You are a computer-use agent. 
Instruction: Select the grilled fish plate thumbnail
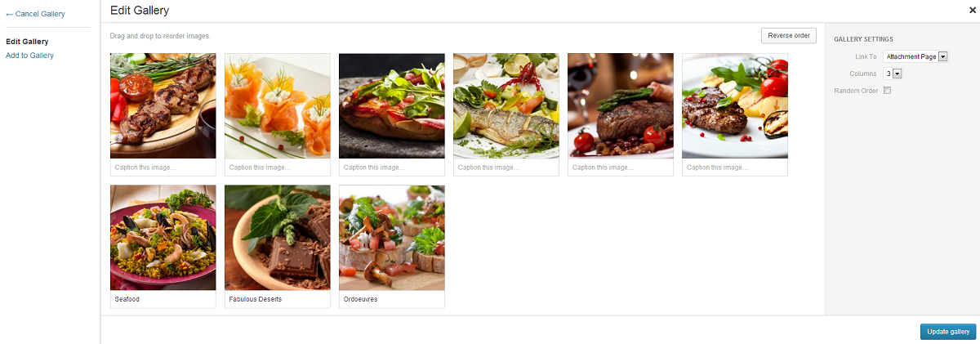click(x=506, y=106)
